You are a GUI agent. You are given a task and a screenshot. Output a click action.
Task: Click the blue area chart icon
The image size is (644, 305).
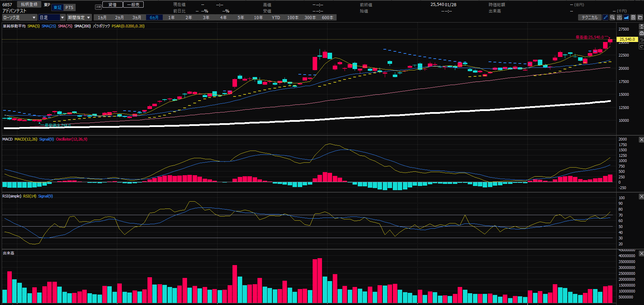coord(626,17)
